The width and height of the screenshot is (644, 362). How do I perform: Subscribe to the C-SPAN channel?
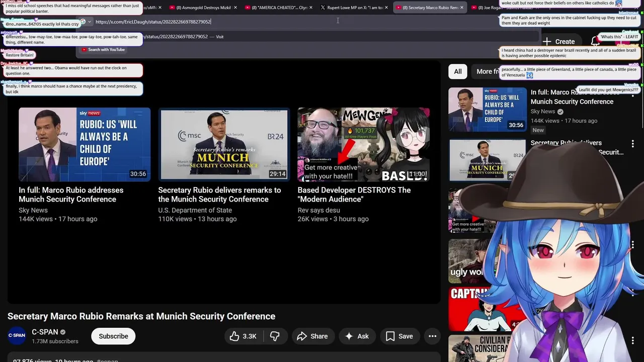point(113,336)
